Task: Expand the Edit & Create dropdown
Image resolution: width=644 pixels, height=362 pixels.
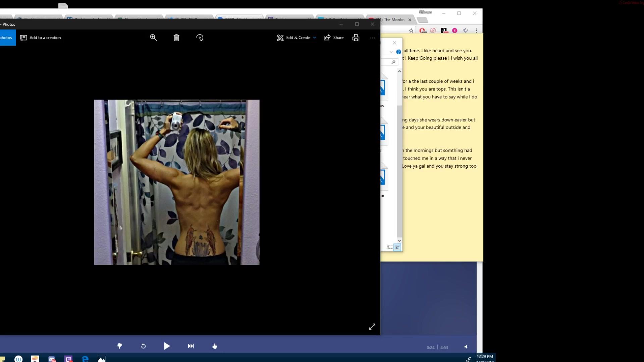Action: point(297,38)
